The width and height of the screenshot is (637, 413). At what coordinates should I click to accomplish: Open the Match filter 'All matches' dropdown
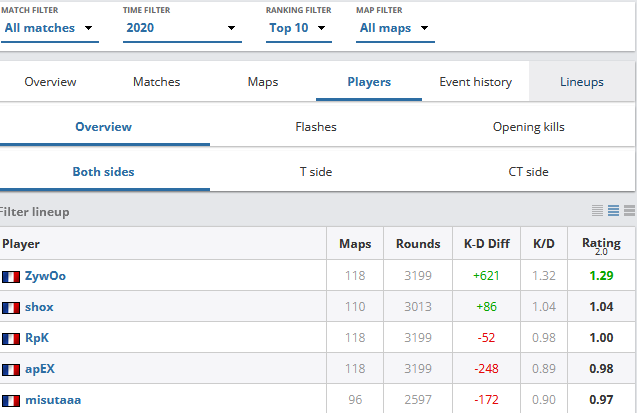[50, 28]
